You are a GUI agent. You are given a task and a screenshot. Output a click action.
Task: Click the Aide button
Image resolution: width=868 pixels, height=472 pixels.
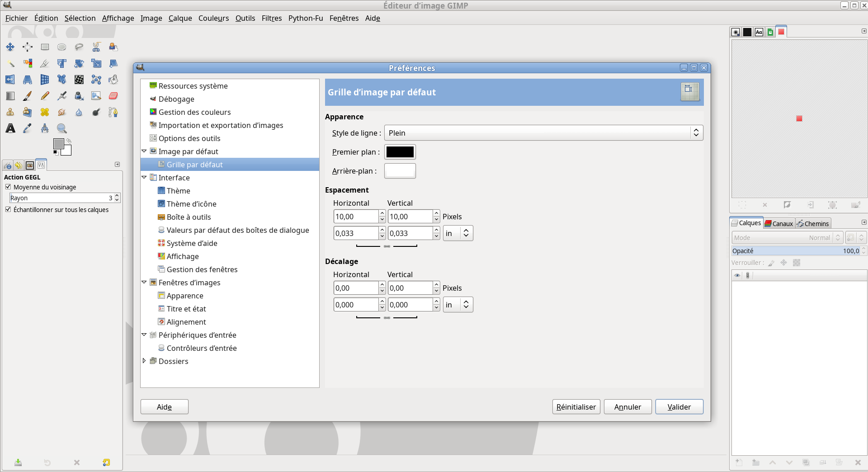point(164,407)
